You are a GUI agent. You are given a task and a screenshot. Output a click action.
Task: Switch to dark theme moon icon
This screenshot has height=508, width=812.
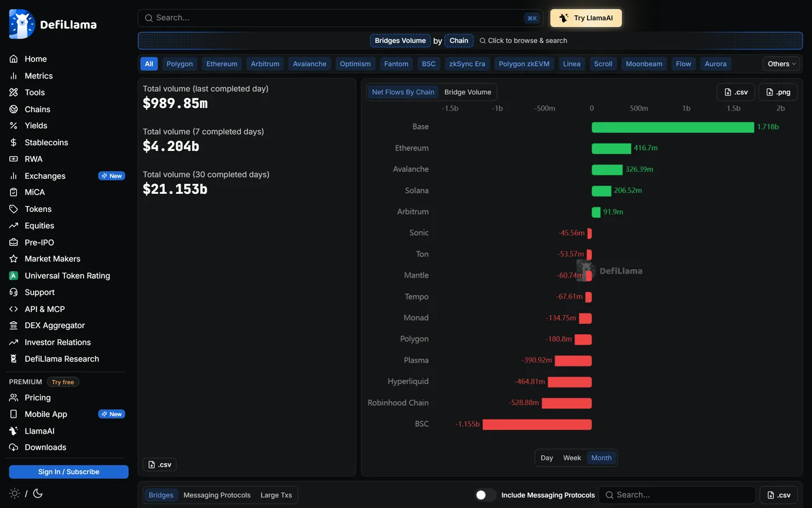38,493
